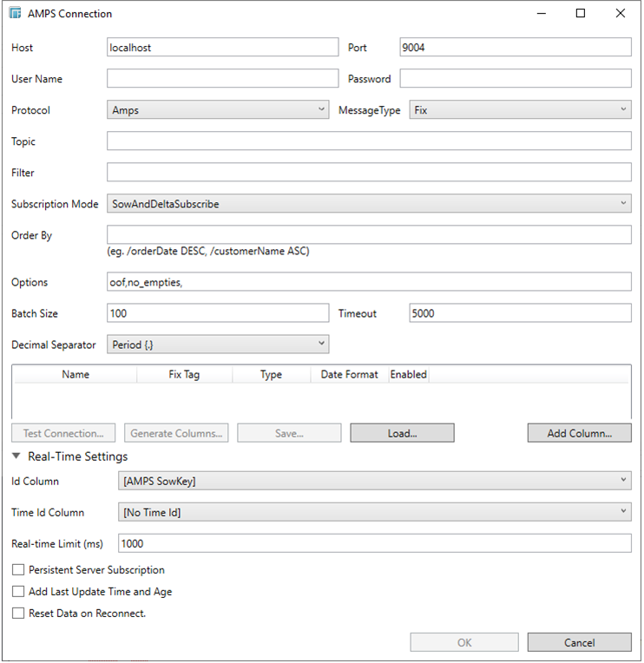Focus the Host text field
The width and height of the screenshot is (644, 663).
pyautogui.click(x=222, y=48)
